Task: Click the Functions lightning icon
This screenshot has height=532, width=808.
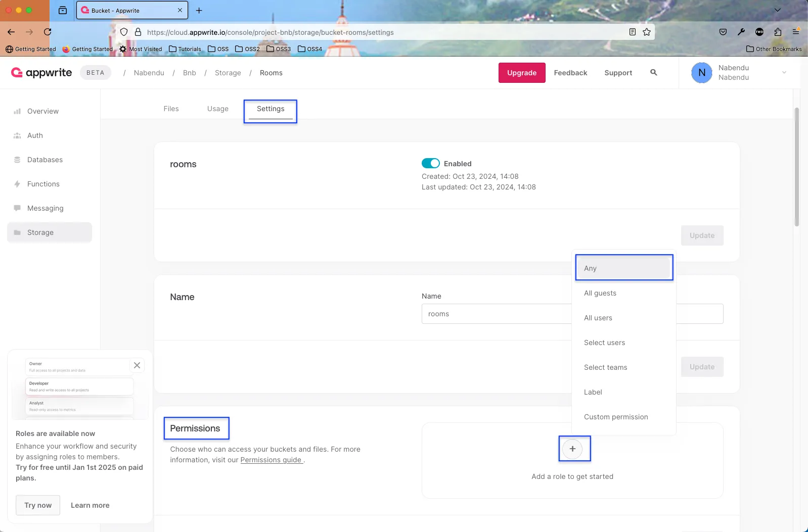Action: point(17,184)
